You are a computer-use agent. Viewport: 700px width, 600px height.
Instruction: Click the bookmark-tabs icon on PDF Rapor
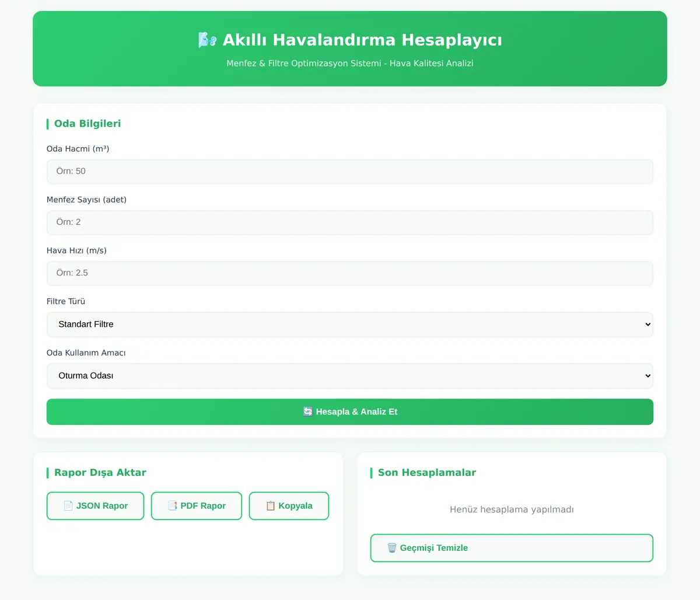point(173,506)
